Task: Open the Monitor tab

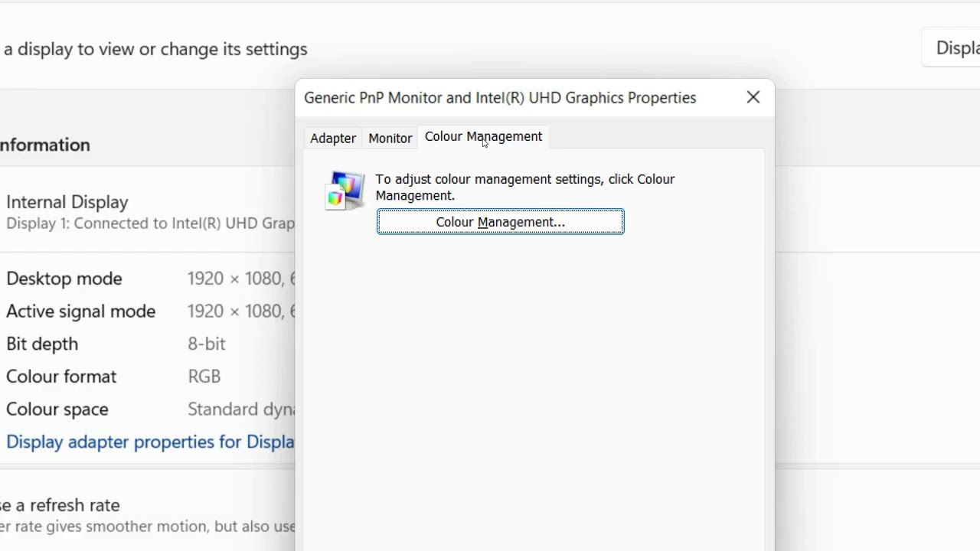Action: coord(390,139)
